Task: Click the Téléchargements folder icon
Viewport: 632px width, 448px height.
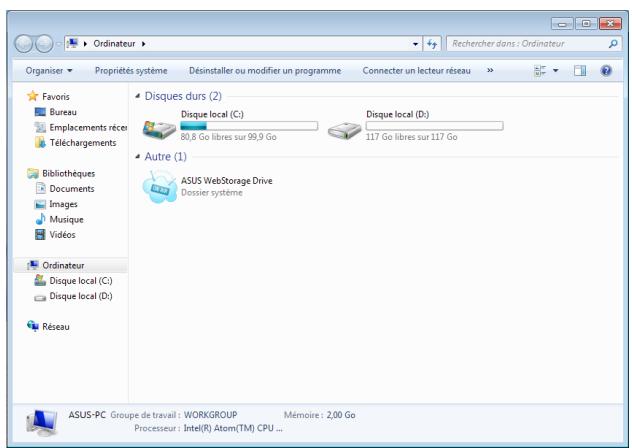Action: tap(40, 142)
